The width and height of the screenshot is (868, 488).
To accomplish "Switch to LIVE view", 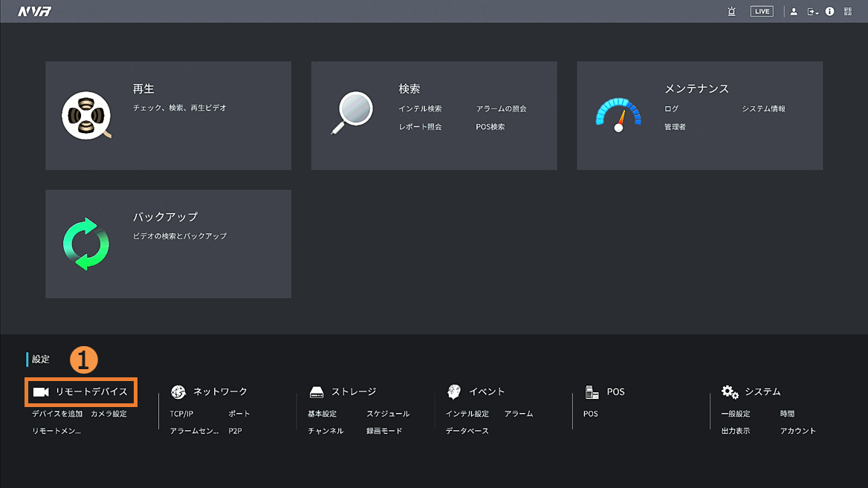I will (762, 11).
